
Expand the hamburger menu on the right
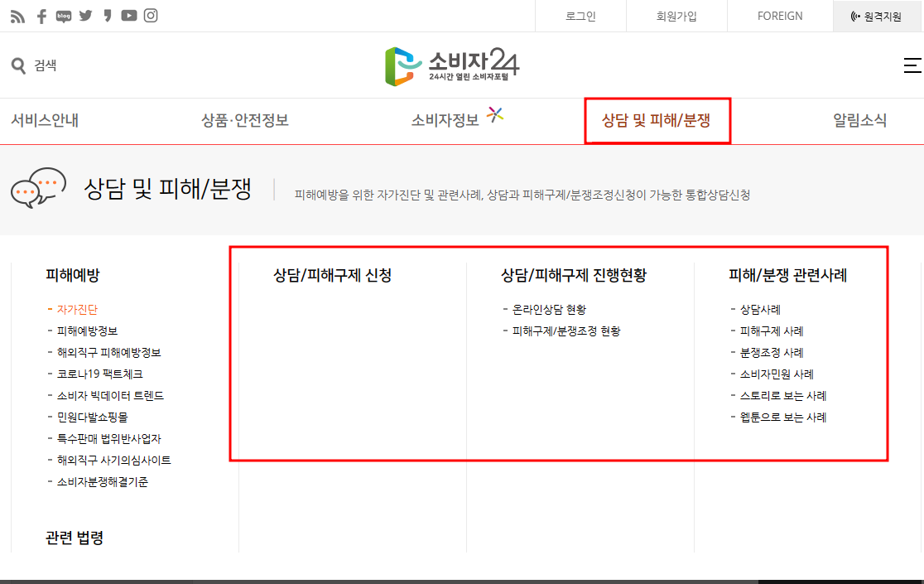pos(912,64)
